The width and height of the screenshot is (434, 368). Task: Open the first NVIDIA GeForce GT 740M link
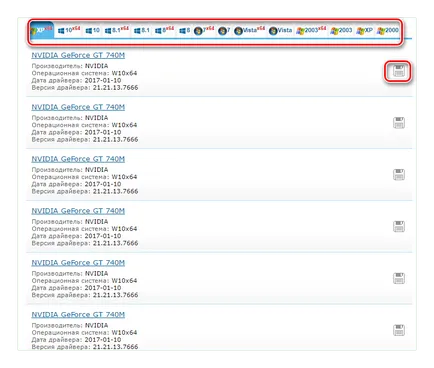[x=78, y=55]
